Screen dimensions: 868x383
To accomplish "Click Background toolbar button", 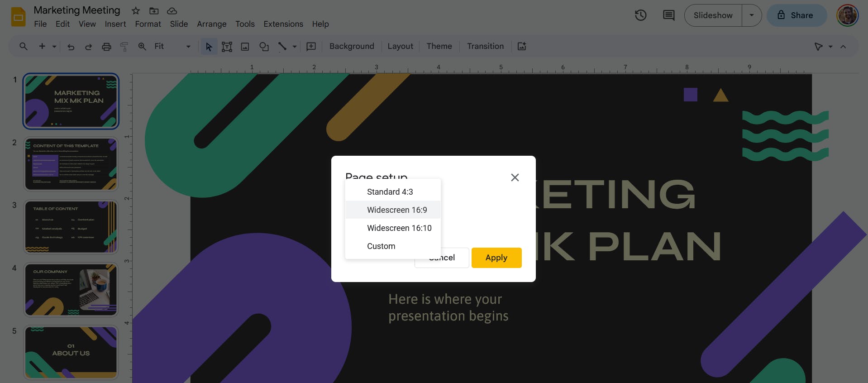I will pyautogui.click(x=352, y=46).
